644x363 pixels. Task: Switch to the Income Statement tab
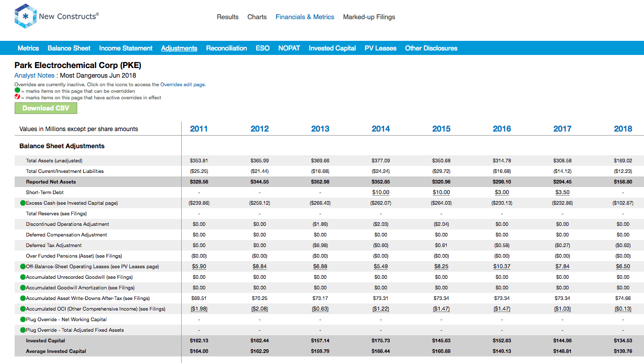(126, 48)
